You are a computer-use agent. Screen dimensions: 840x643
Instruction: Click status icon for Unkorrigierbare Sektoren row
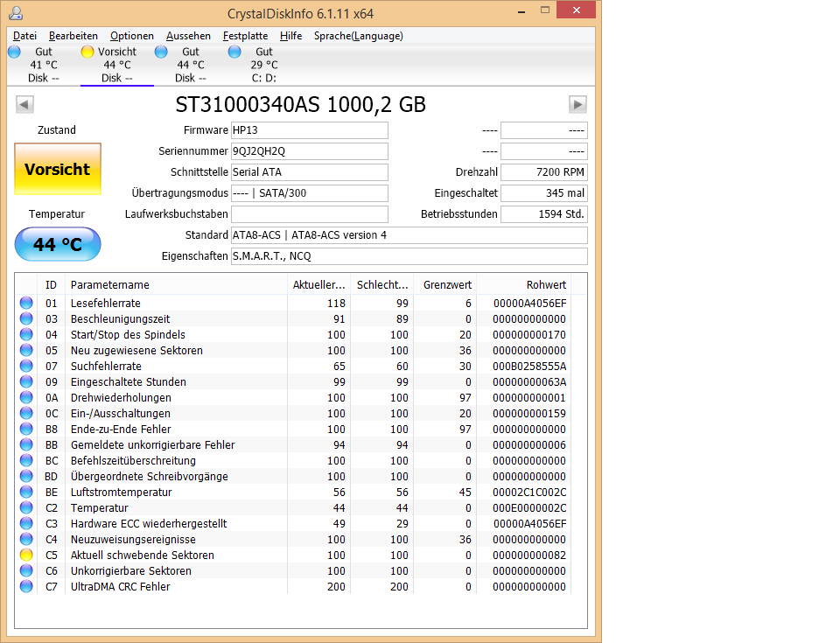[x=26, y=570]
